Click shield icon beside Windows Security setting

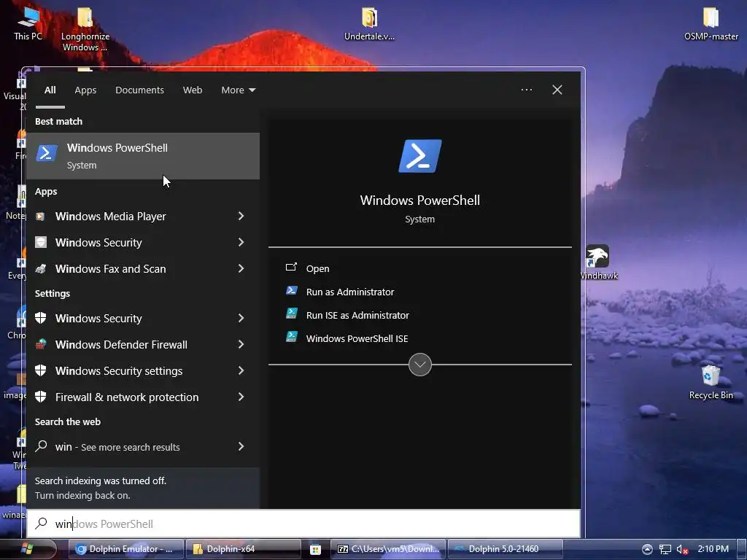click(x=41, y=318)
